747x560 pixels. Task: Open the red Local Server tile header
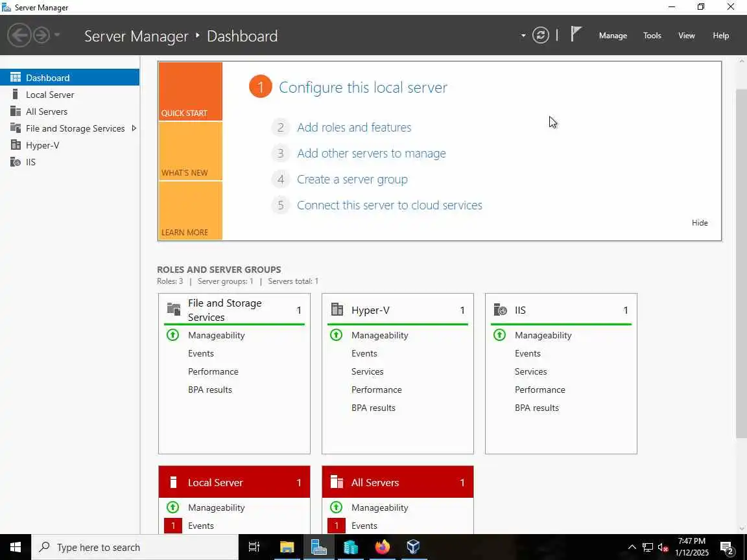coord(234,482)
